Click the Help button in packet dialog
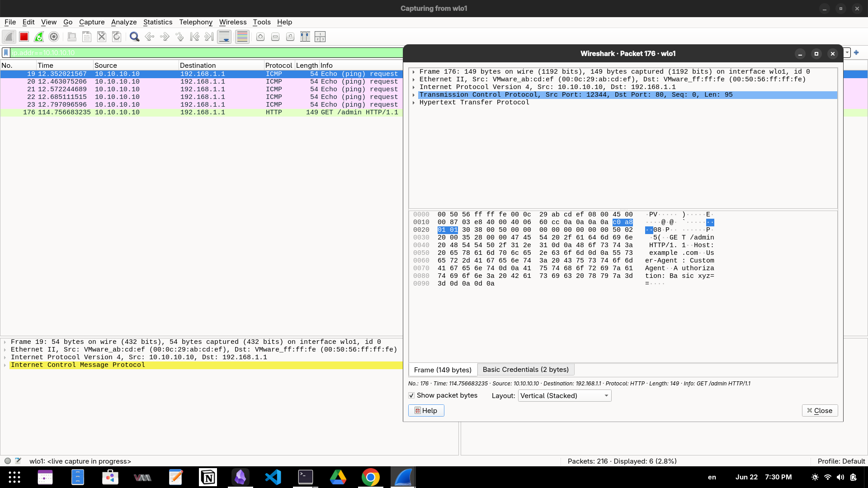The image size is (868, 488). pyautogui.click(x=426, y=410)
